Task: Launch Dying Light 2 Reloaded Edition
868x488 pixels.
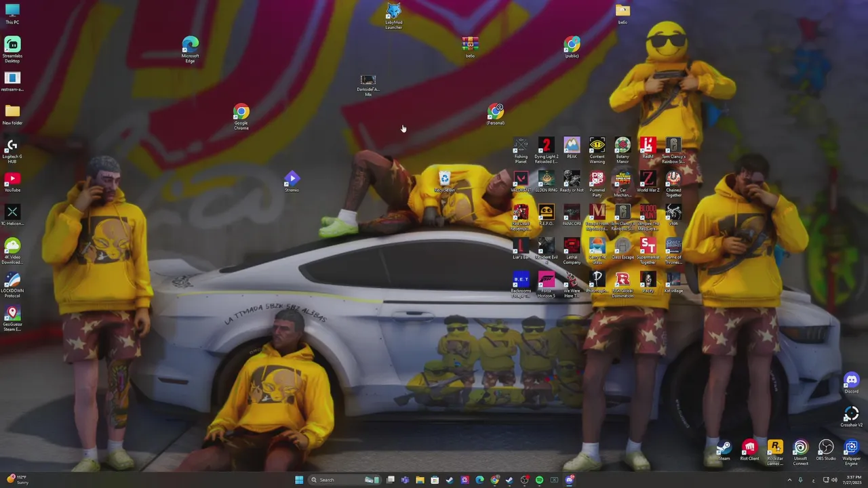Action: 546,150
